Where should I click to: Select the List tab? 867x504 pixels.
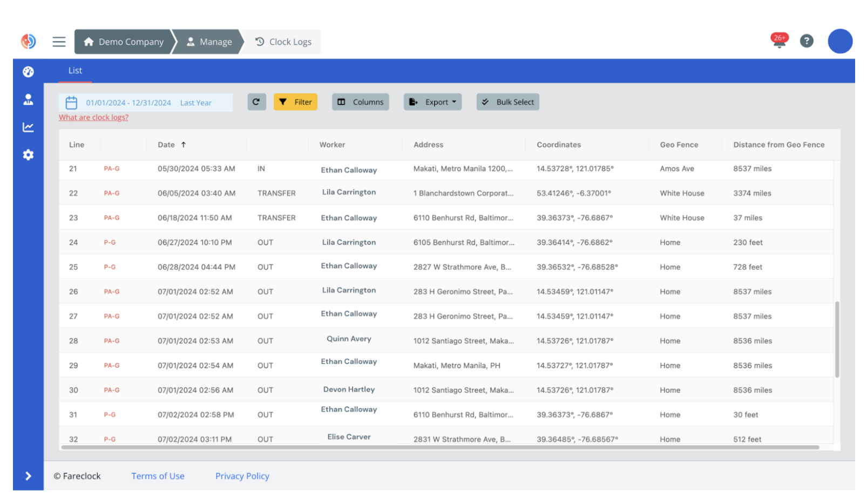click(75, 71)
